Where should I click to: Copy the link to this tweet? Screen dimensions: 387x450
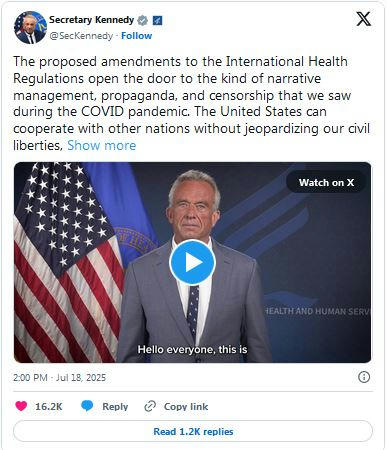[x=186, y=406]
